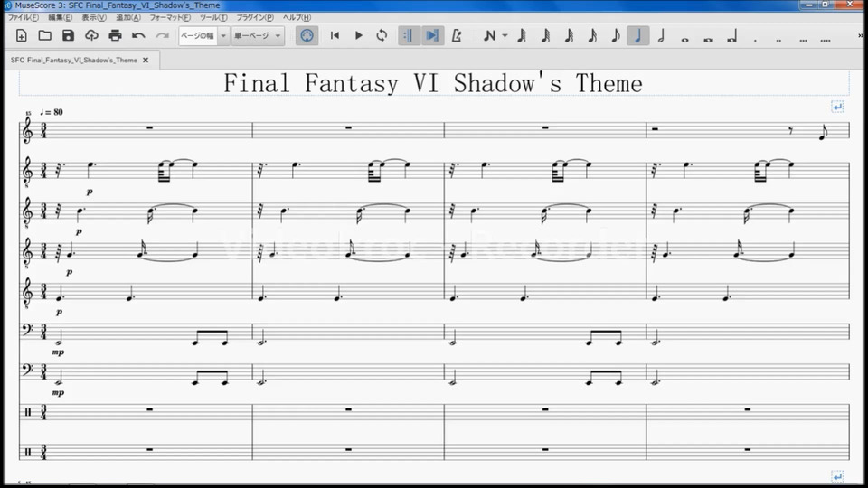This screenshot has width=868, height=488.
Task: Add double augmentation dot
Action: tap(778, 39)
